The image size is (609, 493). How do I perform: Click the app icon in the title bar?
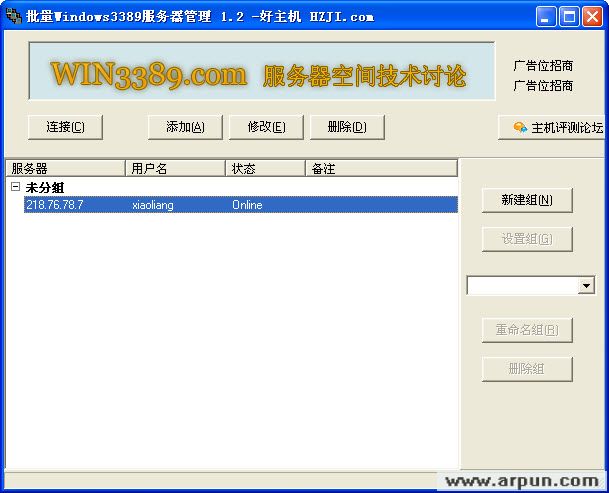[x=12, y=16]
